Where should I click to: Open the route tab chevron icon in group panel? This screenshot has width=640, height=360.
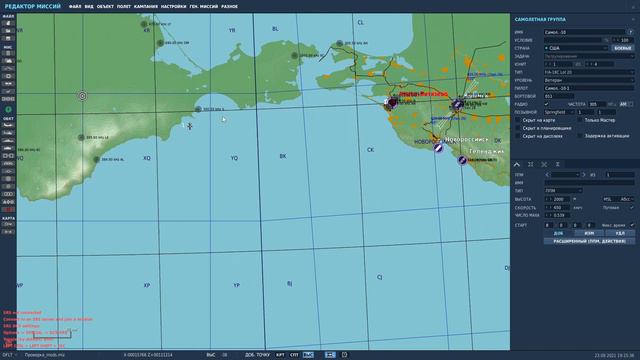tap(517, 164)
